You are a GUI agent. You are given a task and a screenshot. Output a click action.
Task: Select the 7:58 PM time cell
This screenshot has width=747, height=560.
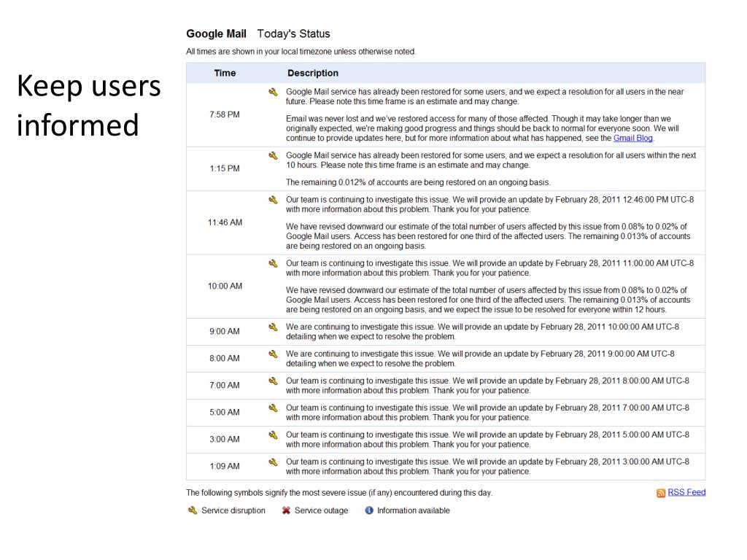[225, 114]
